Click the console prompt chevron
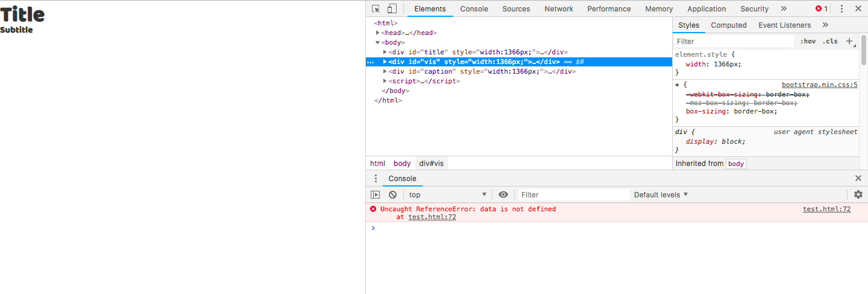868x294 pixels. [x=373, y=228]
